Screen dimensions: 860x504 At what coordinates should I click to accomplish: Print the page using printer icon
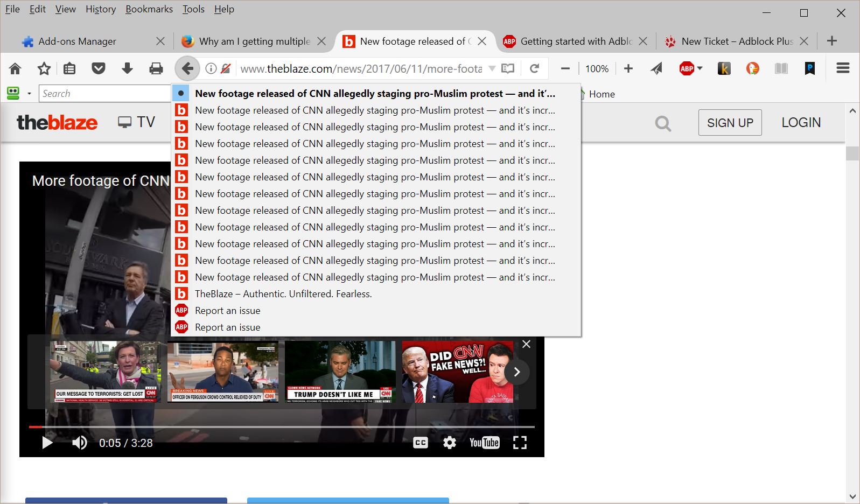click(x=156, y=68)
